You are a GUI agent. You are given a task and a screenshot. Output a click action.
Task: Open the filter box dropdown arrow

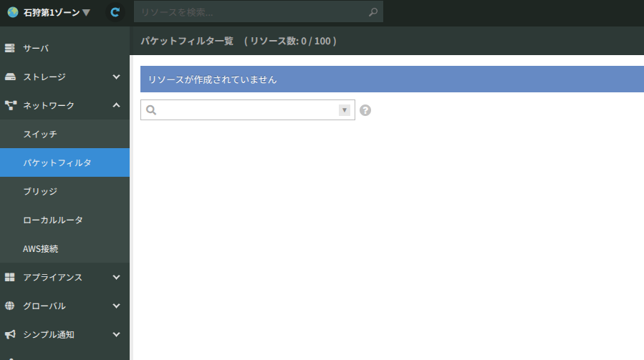coord(344,110)
